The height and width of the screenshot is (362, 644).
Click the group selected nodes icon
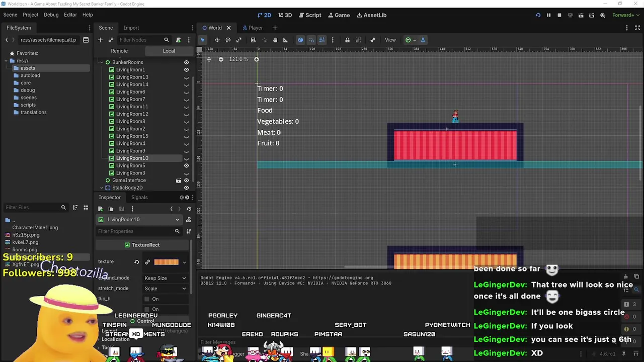click(358, 40)
